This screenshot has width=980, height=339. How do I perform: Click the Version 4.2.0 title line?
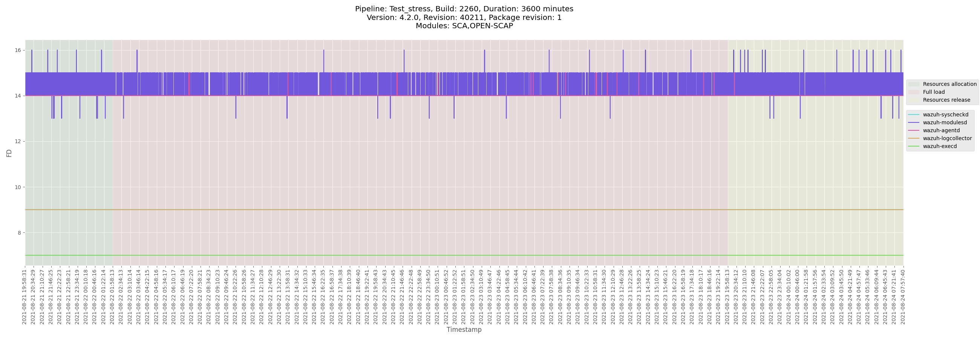tap(464, 17)
